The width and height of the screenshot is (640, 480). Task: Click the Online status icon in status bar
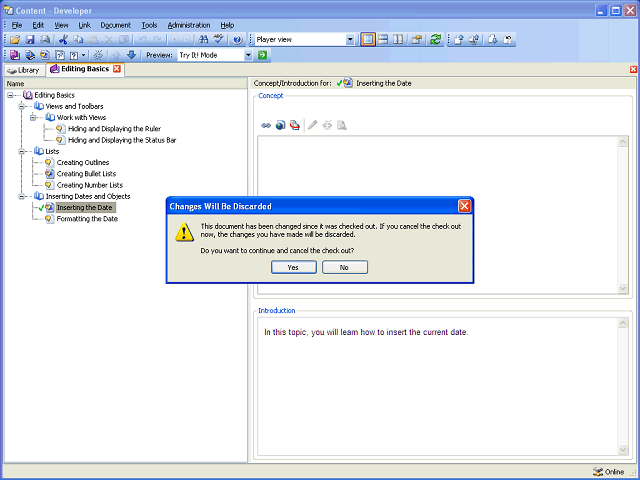coord(598,472)
